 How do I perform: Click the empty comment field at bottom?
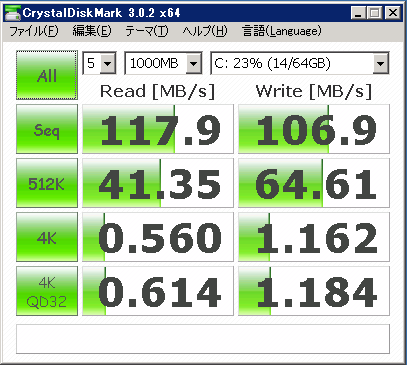pos(203,339)
